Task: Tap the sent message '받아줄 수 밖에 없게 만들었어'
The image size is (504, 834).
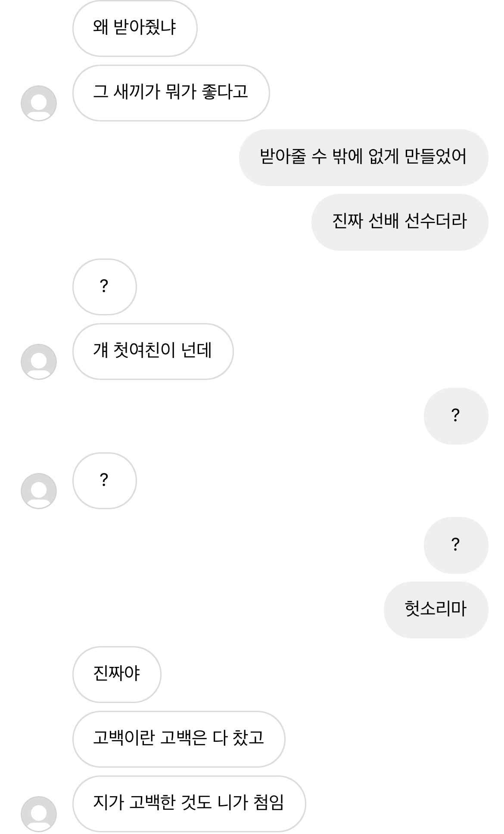Action: 363,157
